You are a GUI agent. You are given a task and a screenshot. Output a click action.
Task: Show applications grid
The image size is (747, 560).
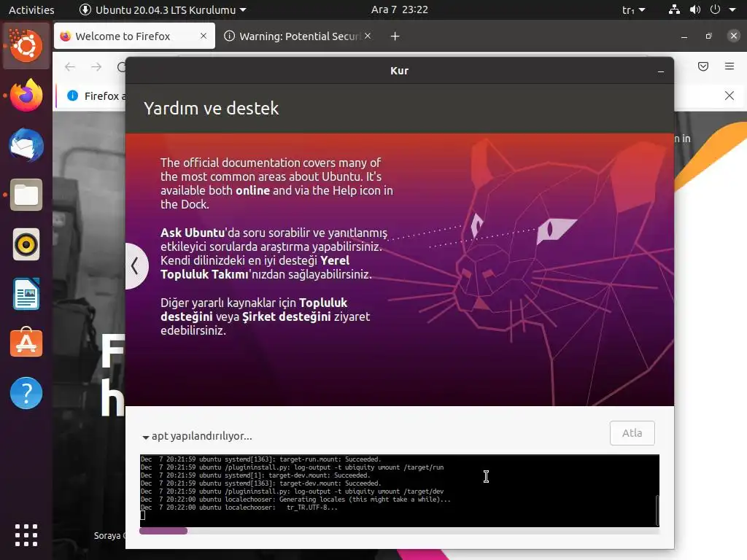pyautogui.click(x=26, y=535)
